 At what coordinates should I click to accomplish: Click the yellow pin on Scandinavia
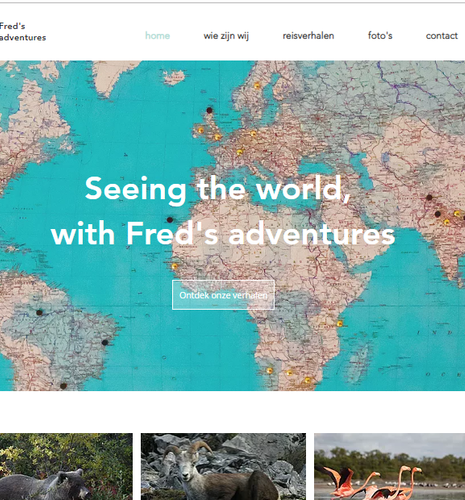click(257, 86)
